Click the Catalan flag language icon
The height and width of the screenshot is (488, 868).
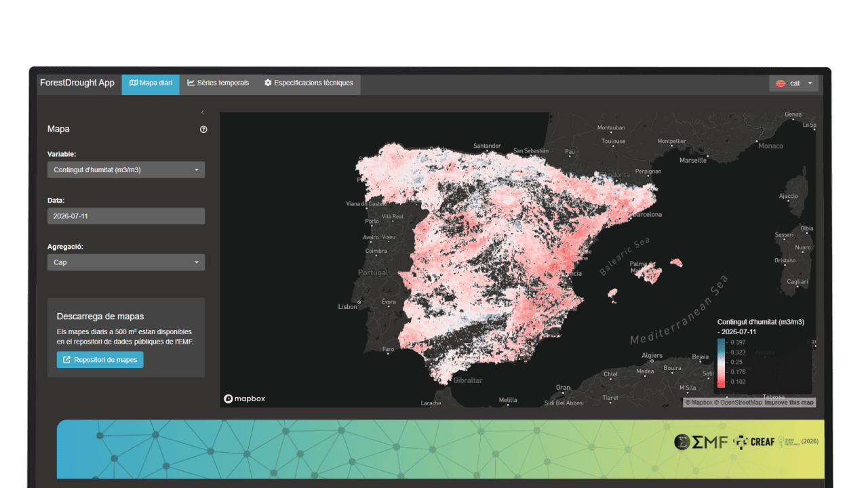(x=781, y=83)
